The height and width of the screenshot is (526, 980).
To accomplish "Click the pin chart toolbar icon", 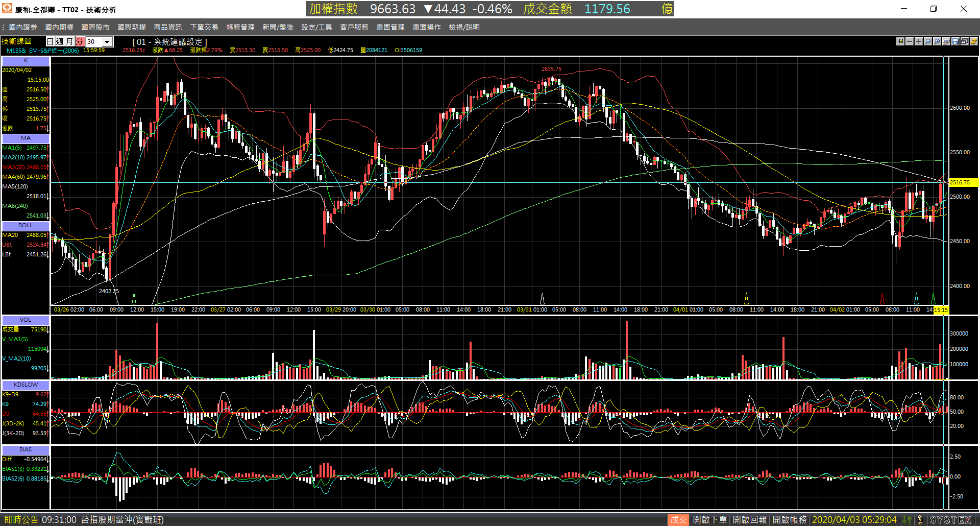I will coord(900,41).
